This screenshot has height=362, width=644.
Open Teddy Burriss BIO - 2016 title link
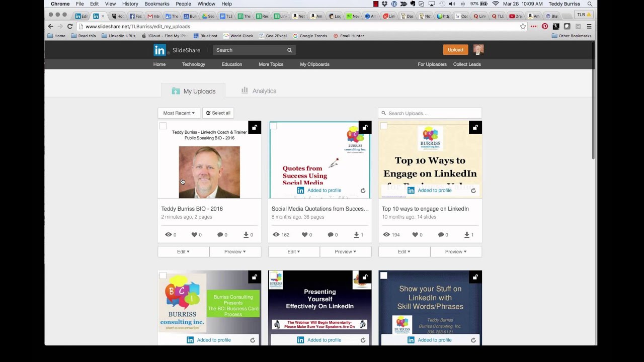[x=192, y=209]
